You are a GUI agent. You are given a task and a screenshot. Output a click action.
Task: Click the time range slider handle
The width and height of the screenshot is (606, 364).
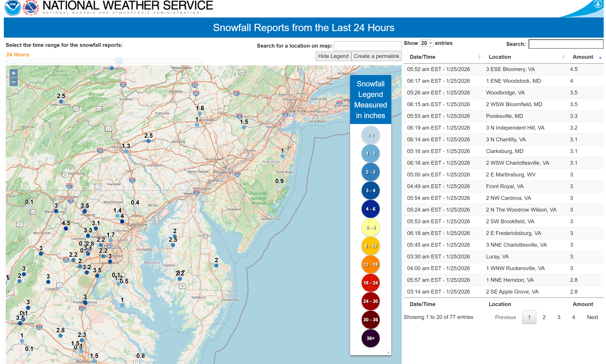119,61
